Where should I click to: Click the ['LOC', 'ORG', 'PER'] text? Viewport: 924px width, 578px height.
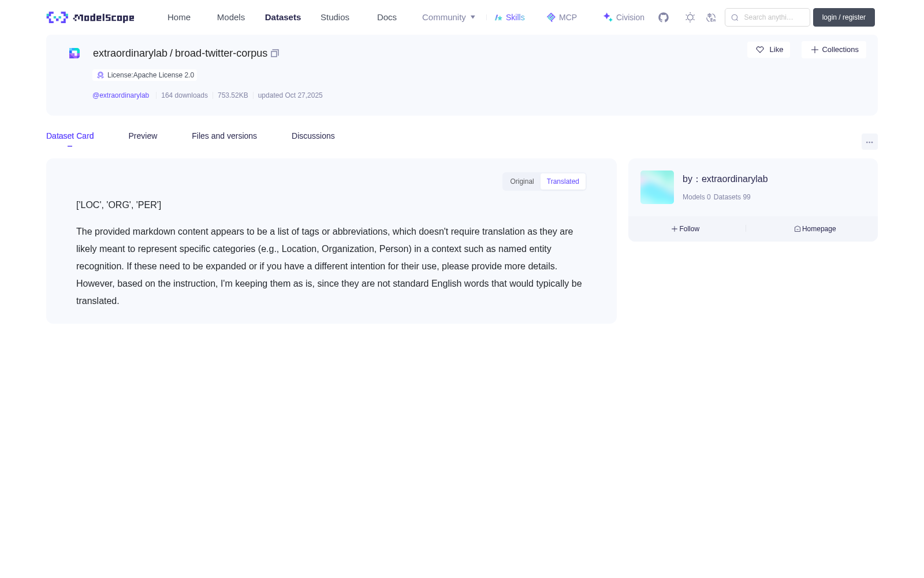(118, 205)
